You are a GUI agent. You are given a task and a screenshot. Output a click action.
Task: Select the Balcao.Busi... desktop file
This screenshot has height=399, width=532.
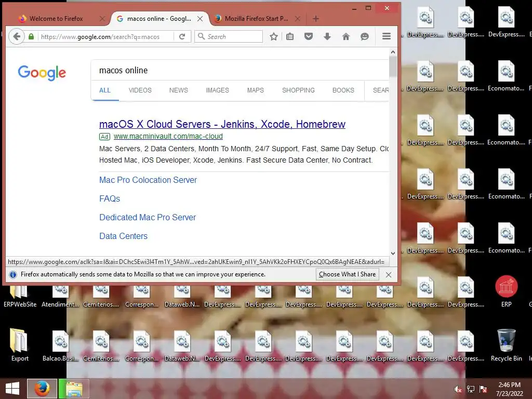[x=60, y=345]
